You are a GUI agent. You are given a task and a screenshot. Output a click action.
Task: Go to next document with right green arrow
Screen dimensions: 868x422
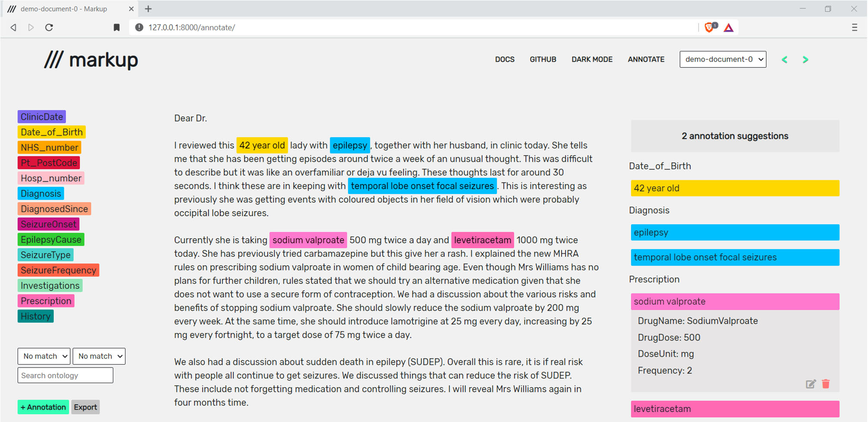pyautogui.click(x=805, y=60)
